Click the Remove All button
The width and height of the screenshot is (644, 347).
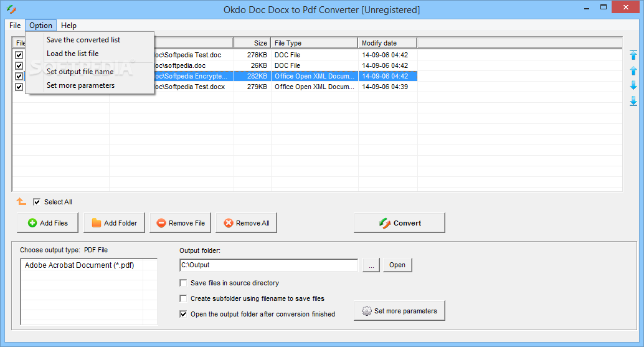[247, 223]
